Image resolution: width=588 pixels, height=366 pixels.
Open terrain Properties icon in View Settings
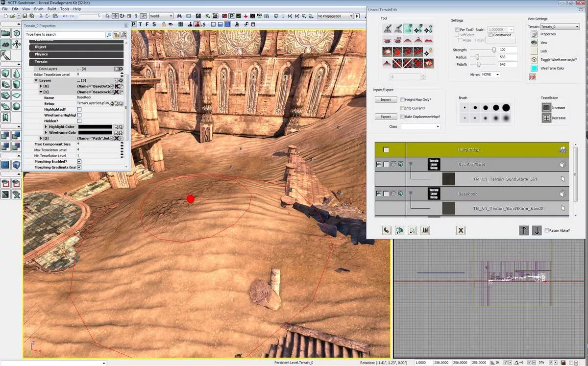point(534,34)
